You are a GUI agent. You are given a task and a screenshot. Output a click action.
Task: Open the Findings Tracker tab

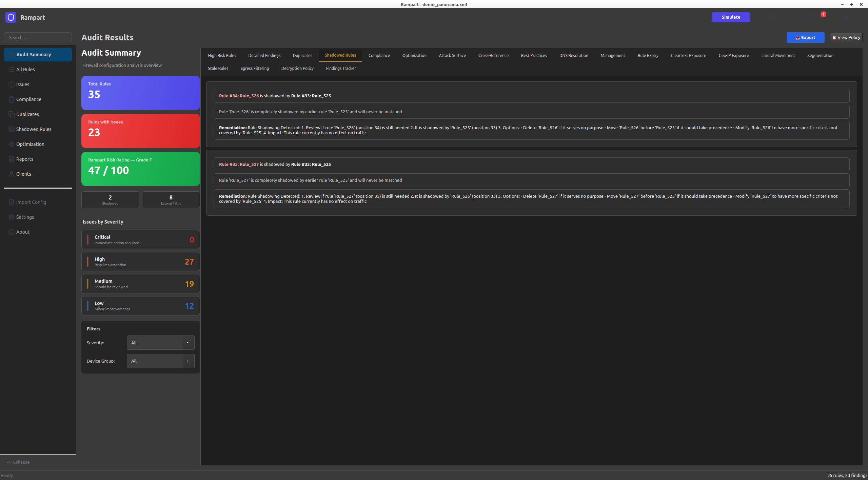341,68
